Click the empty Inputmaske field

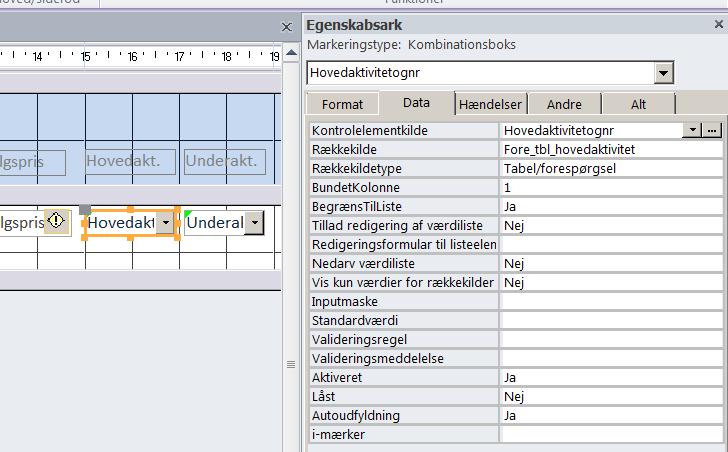pos(611,302)
